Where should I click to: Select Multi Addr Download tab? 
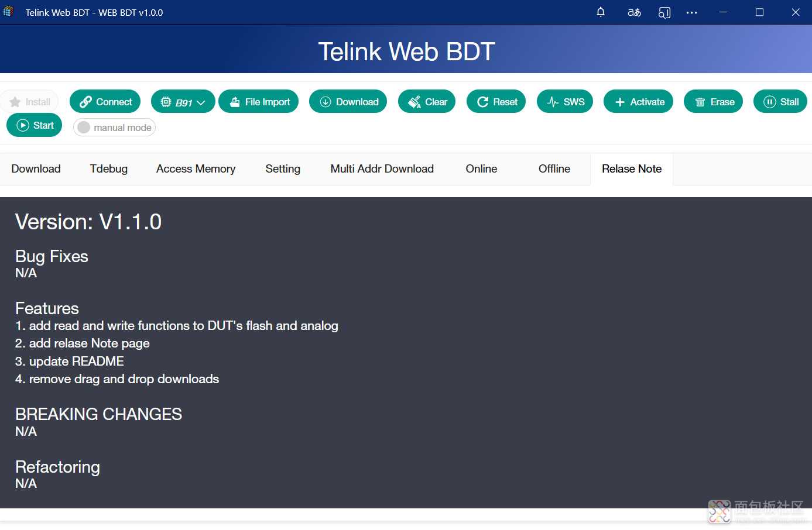(x=382, y=169)
